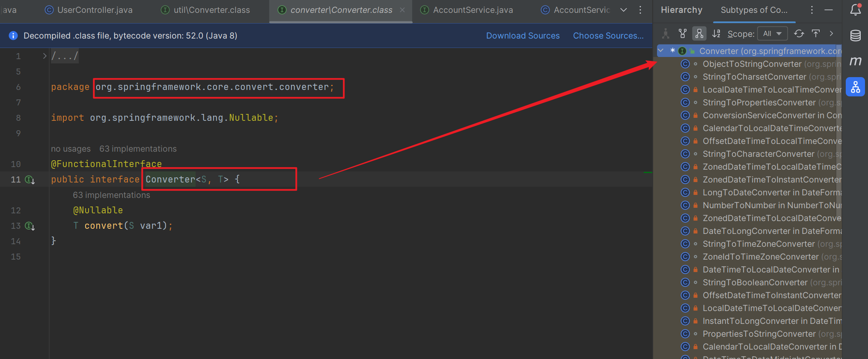868x359 pixels.
Task: Click '63 implementations' hint above @Nullable
Action: pyautogui.click(x=111, y=195)
